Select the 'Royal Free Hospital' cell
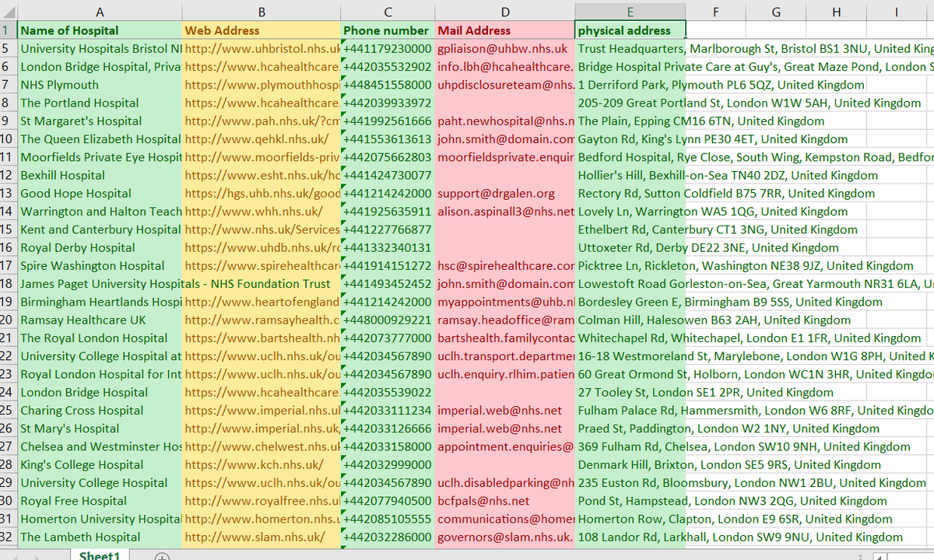 click(99, 501)
